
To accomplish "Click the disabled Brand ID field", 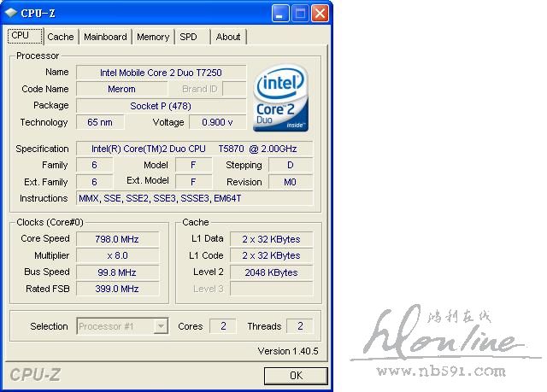I will tap(234, 89).
